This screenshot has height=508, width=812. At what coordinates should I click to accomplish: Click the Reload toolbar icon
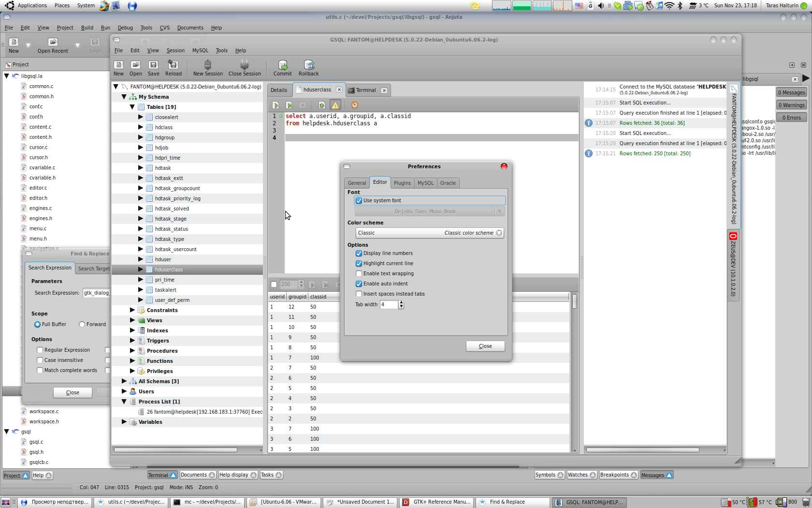[173, 65]
